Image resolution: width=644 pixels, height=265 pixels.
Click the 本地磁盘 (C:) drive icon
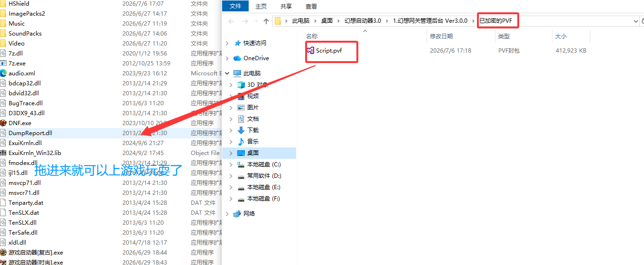(x=241, y=164)
